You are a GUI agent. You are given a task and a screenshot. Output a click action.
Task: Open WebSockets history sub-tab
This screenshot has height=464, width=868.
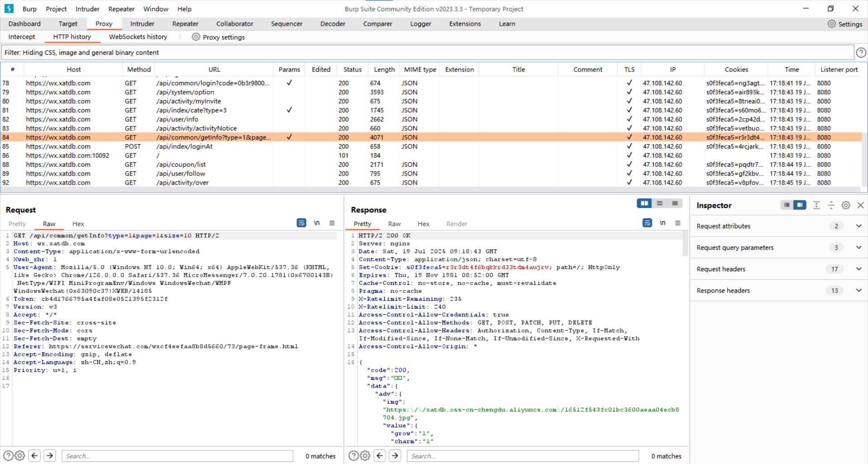point(138,37)
